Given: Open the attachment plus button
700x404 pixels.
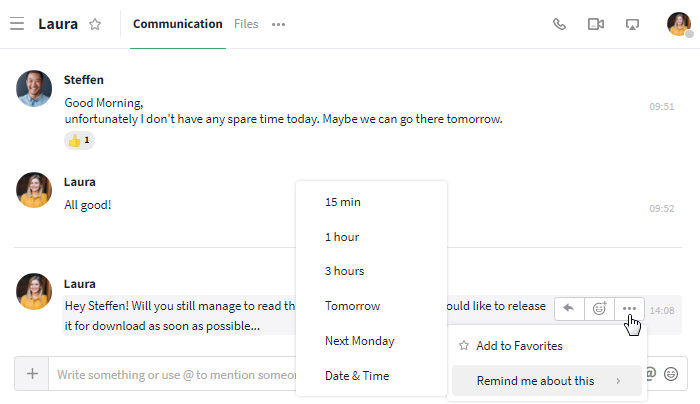Looking at the screenshot, I should pyautogui.click(x=32, y=374).
